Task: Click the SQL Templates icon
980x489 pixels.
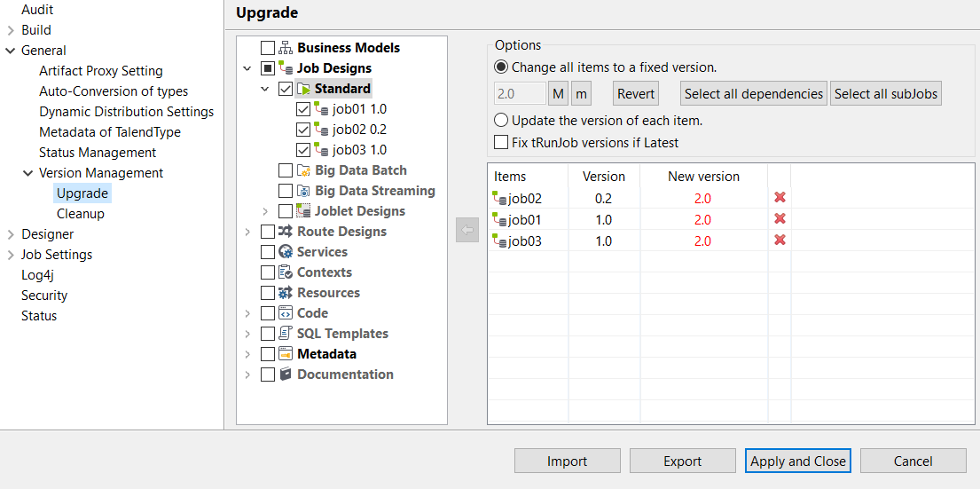Action: coord(286,334)
